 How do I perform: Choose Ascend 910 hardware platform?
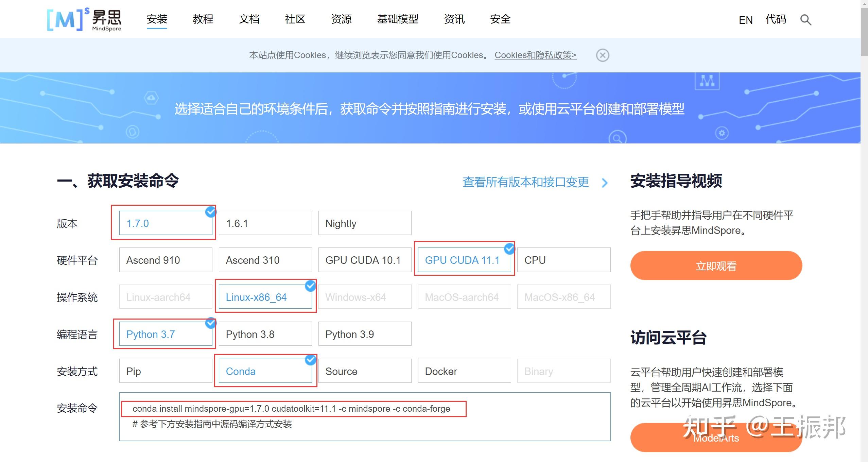(166, 260)
